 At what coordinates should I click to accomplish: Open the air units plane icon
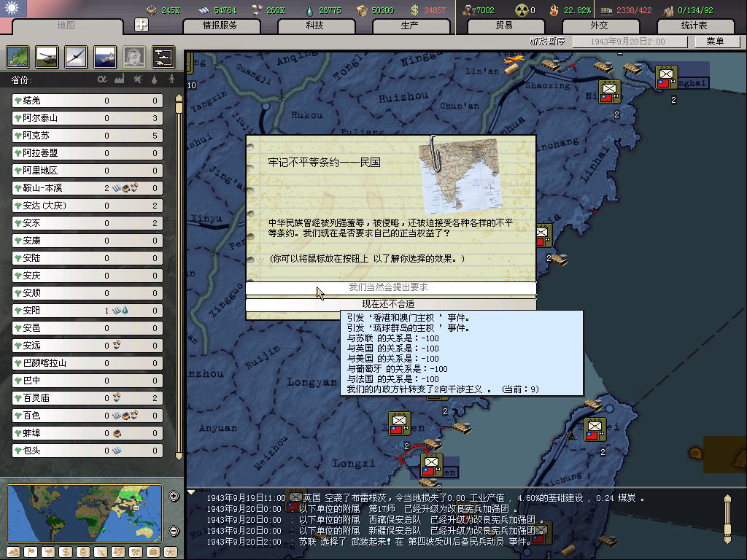point(75,57)
